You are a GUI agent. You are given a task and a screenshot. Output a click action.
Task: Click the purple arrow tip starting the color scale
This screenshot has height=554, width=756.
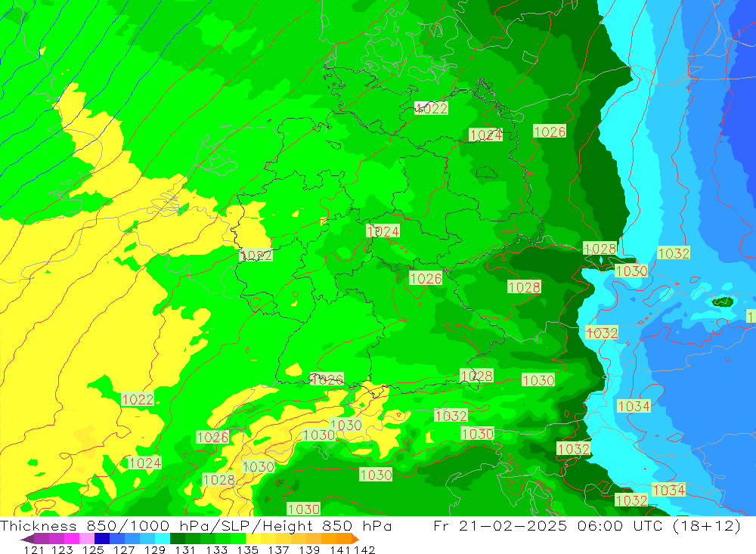[27, 539]
